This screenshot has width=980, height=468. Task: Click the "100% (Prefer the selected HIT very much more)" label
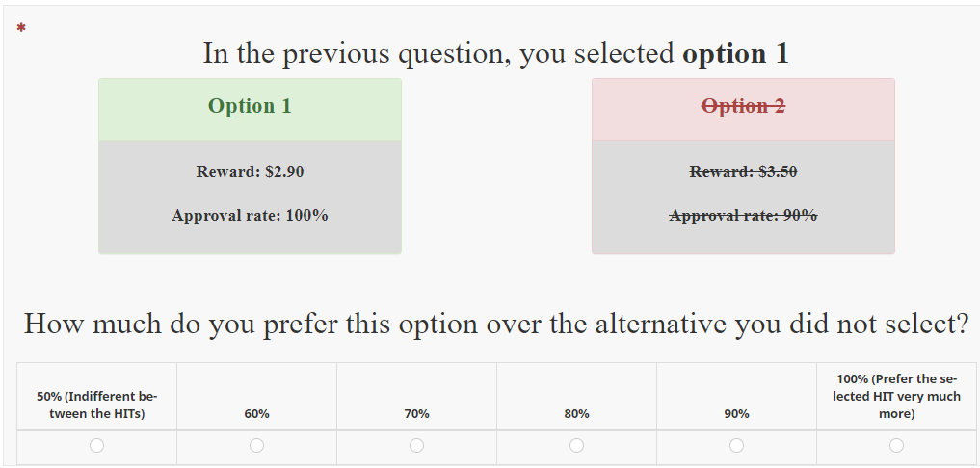(896, 396)
